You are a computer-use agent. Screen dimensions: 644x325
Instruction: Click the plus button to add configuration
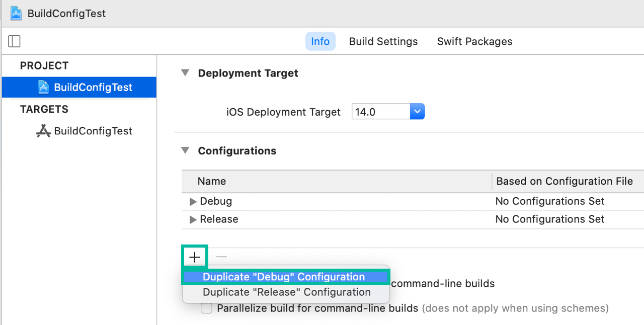[x=195, y=257]
